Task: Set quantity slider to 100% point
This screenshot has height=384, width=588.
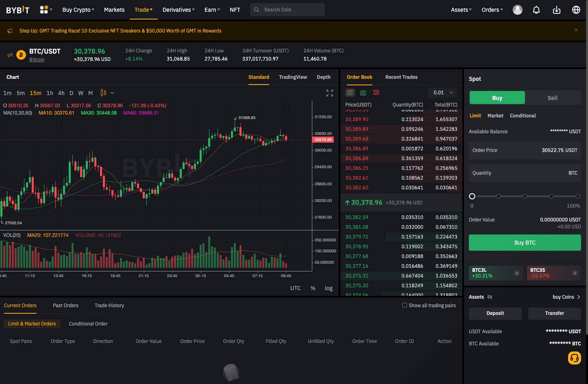Action: pos(577,196)
